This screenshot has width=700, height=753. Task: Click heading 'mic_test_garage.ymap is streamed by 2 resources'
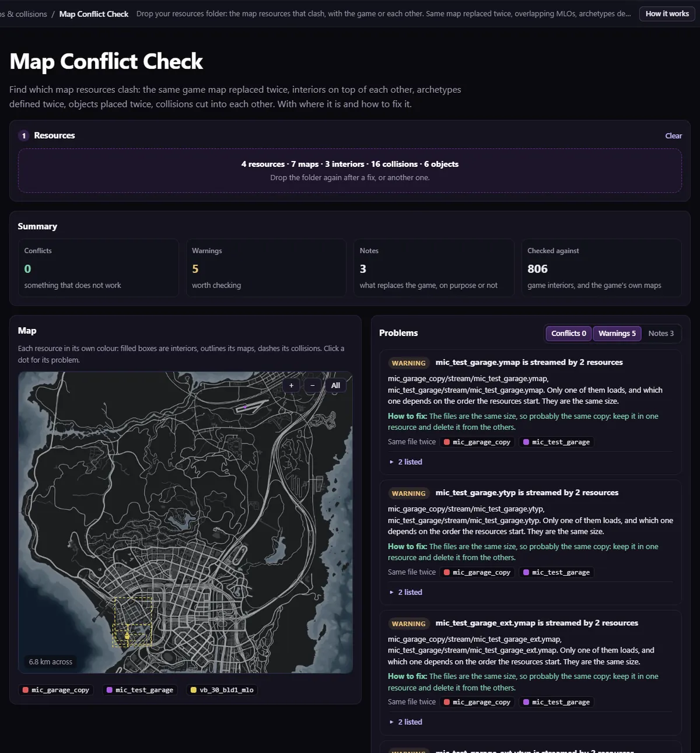click(x=529, y=362)
